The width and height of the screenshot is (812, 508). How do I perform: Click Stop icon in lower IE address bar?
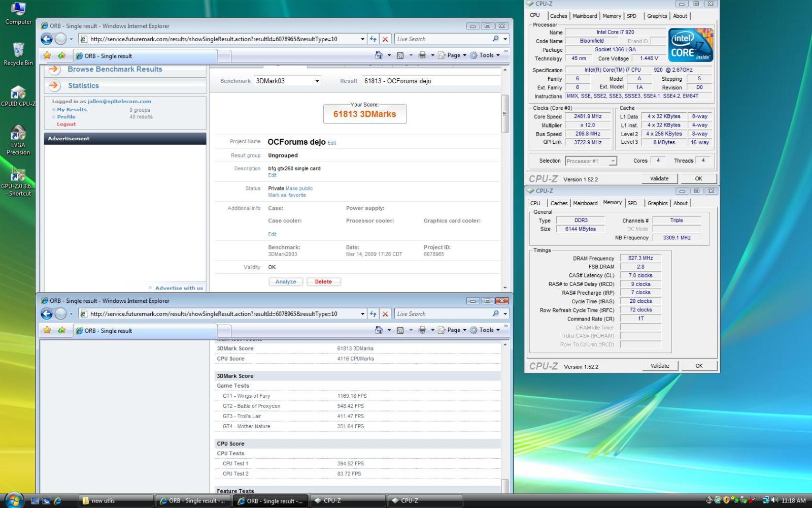point(385,314)
